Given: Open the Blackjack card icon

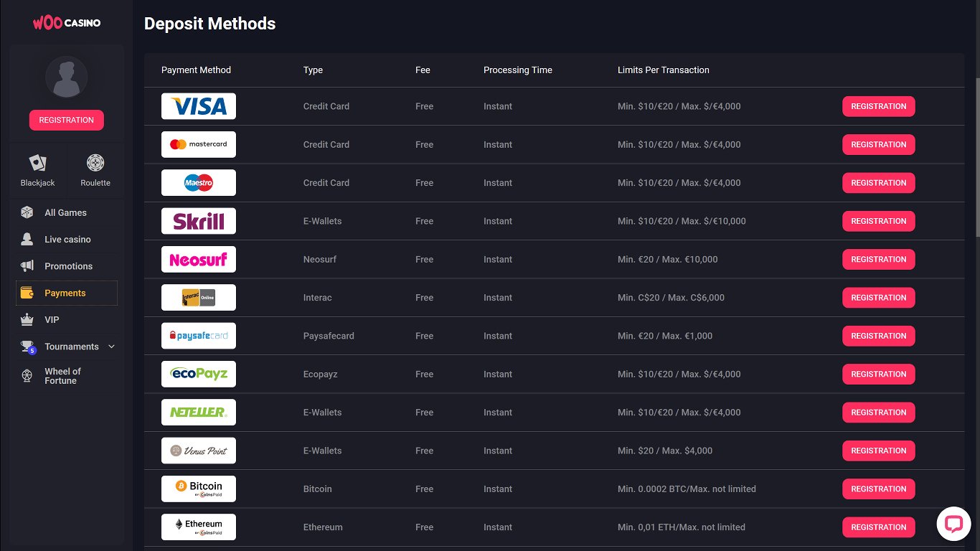Looking at the screenshot, I should coord(37,163).
